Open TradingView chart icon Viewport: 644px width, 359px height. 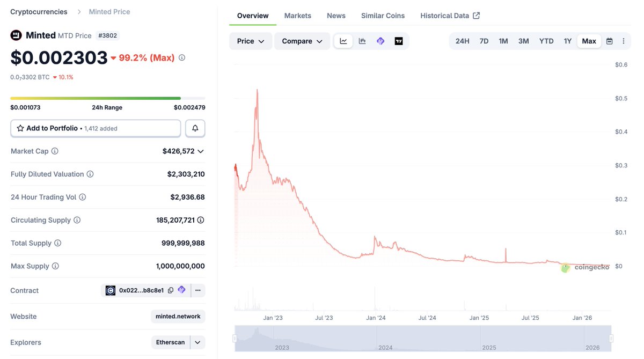pyautogui.click(x=399, y=41)
